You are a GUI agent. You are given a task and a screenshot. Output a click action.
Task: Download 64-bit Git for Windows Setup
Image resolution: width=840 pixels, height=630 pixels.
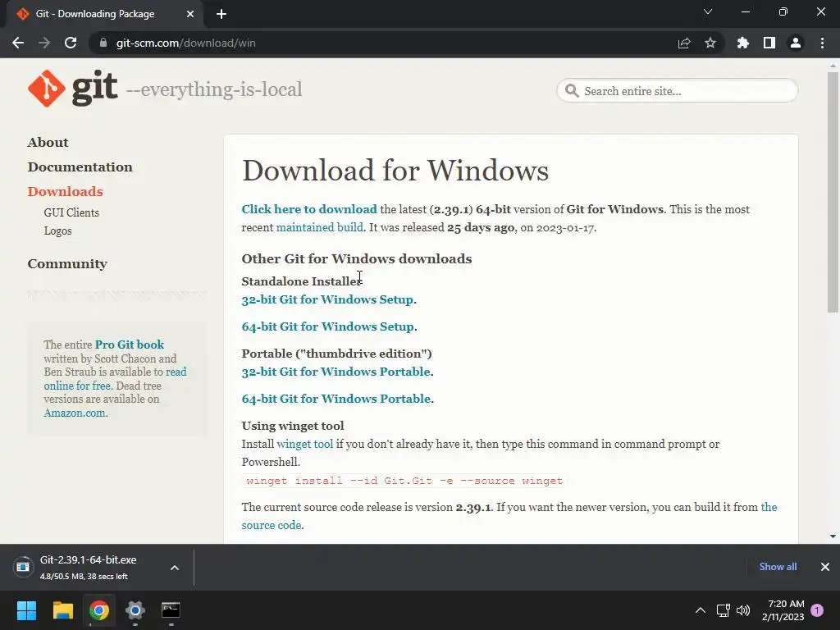328,326
